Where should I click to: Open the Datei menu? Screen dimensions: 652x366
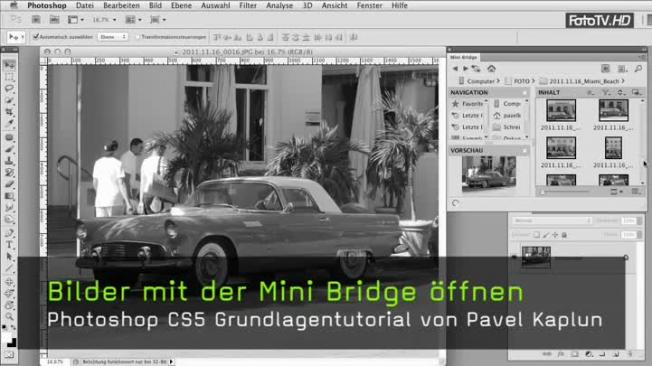85,5
